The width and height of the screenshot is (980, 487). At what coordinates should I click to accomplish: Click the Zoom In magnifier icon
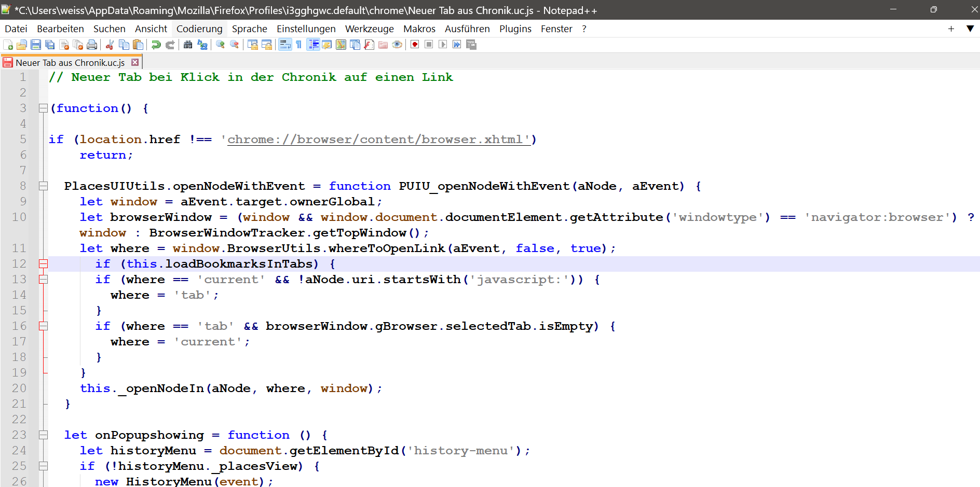(220, 45)
